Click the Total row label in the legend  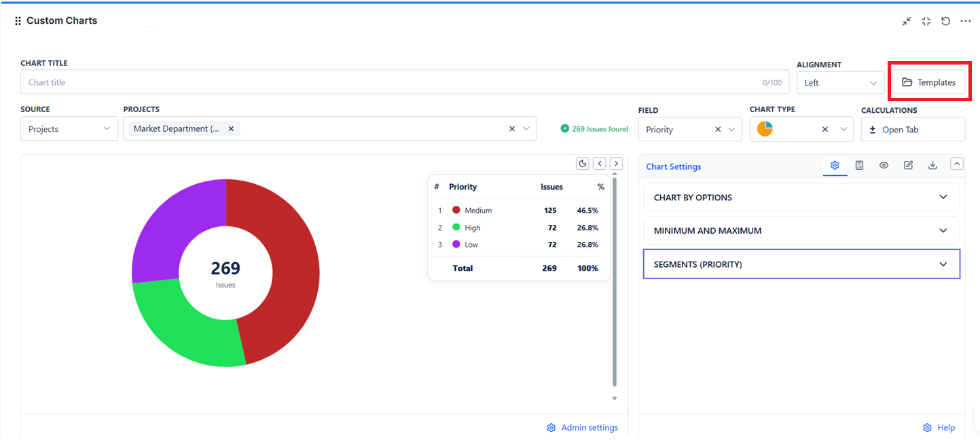point(462,268)
